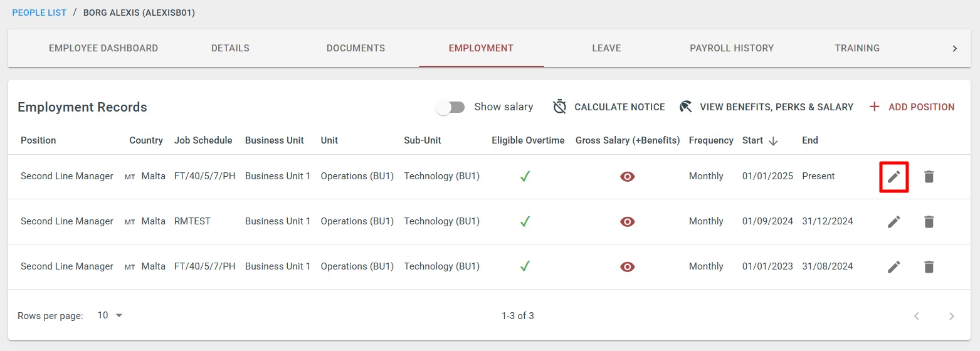Toggle the Show salary switch
This screenshot has width=980, height=351.
[x=451, y=107]
